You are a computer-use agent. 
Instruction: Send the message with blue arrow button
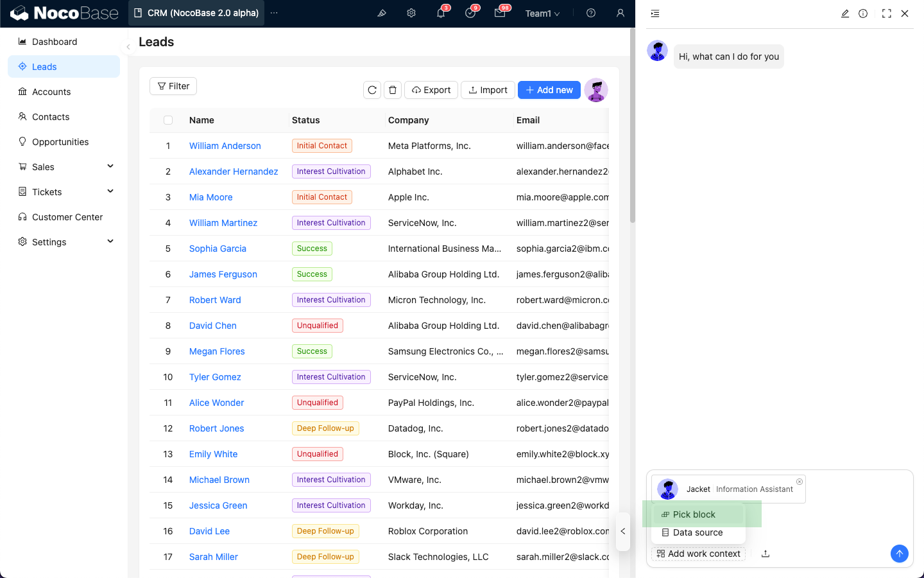click(x=900, y=554)
